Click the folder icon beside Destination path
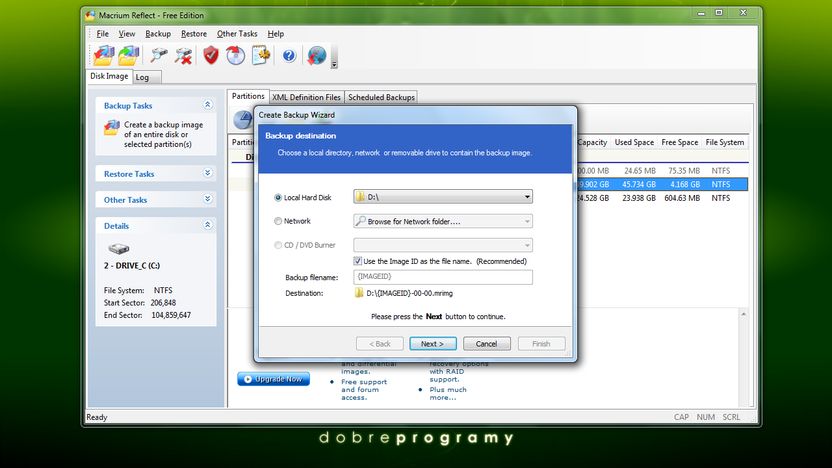The image size is (832, 468). [x=359, y=293]
